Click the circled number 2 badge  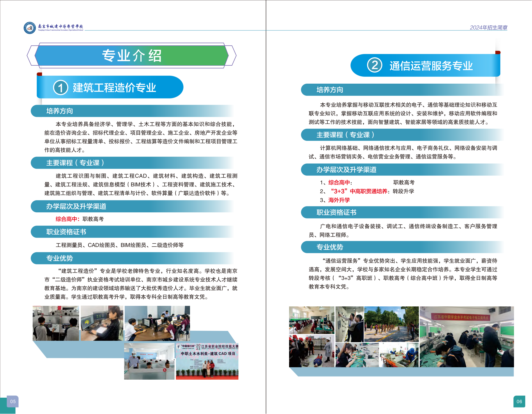click(375, 65)
